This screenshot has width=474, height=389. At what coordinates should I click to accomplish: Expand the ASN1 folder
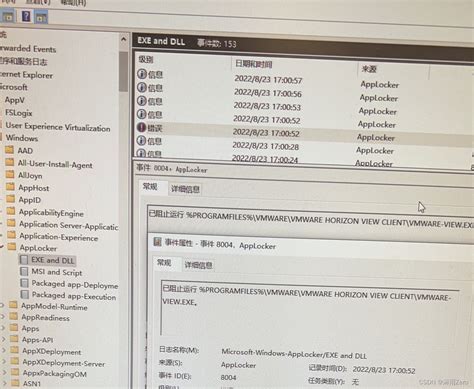[x=5, y=383]
